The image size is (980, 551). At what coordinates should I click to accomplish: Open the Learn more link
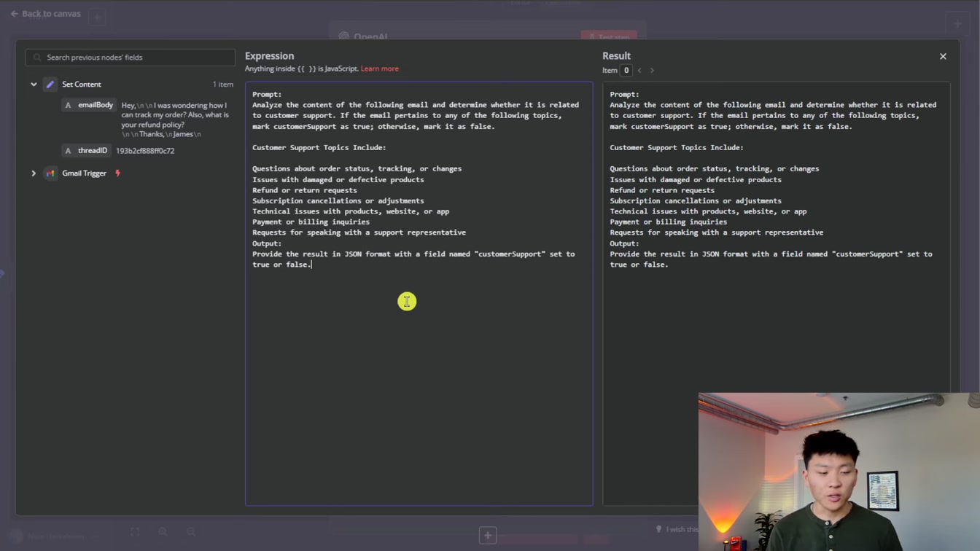(x=380, y=69)
